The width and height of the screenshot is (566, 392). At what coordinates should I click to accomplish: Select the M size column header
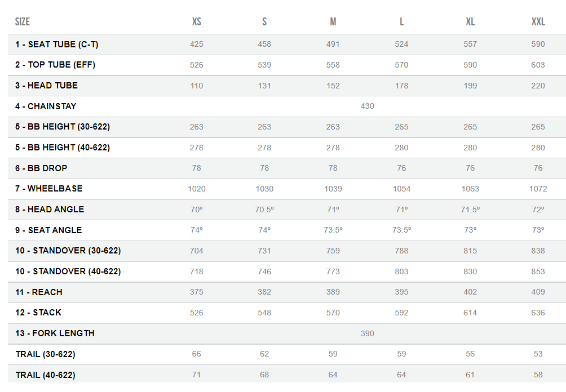[x=333, y=22]
